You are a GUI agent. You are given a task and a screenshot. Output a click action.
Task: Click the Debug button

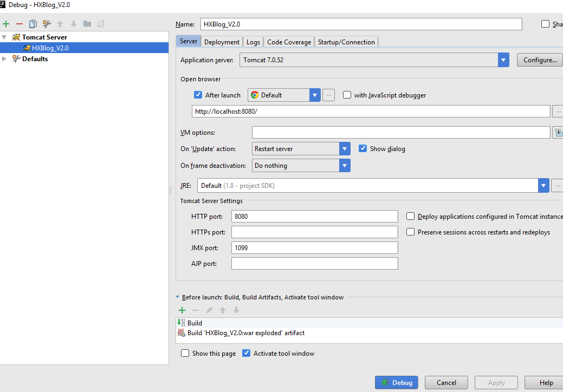pos(397,383)
